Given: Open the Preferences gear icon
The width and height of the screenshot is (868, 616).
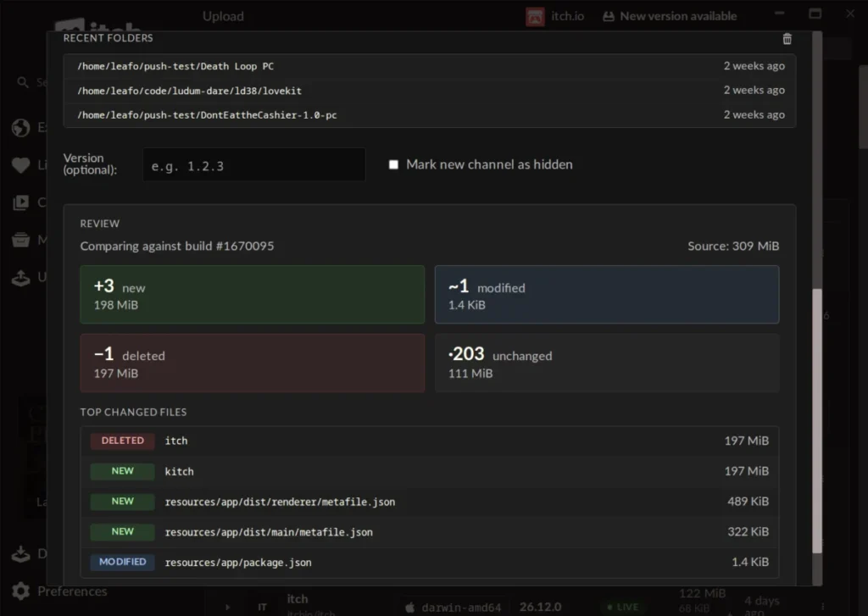Looking at the screenshot, I should (x=21, y=591).
